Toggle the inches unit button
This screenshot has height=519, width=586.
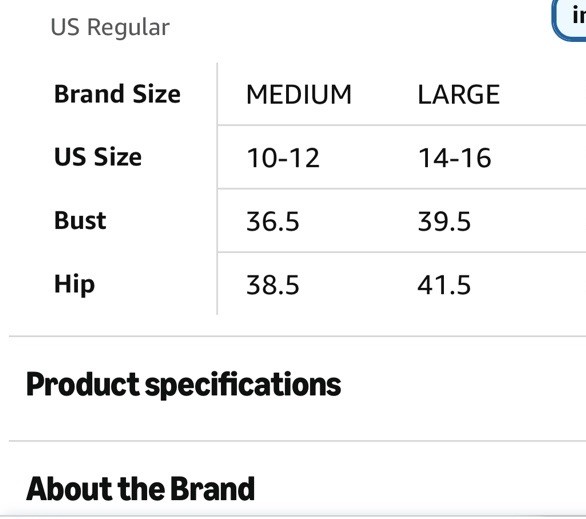(570, 18)
